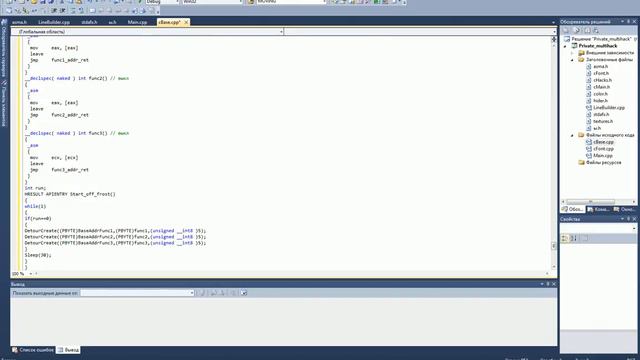Screen dimensions: 640x360
Task: Open hider.h in Solution Explorer
Action: click(600, 101)
